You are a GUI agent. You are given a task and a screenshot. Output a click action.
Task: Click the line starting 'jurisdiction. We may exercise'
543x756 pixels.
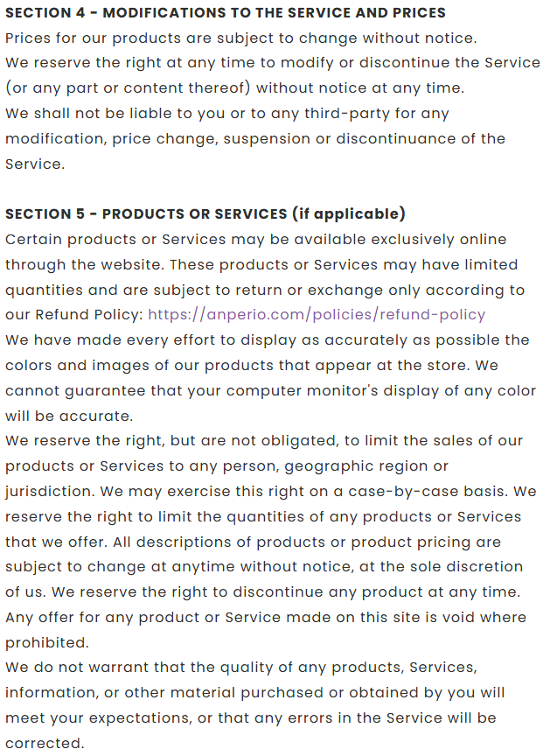point(271,491)
